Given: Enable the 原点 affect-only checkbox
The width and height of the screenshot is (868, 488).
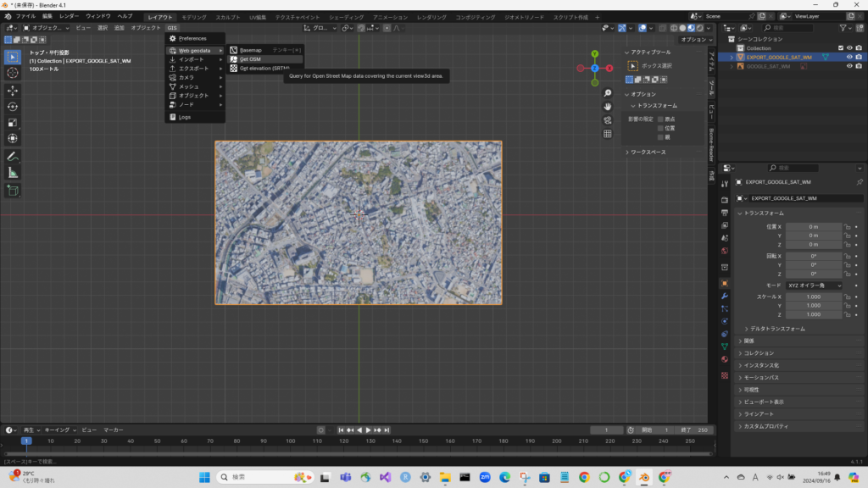Looking at the screenshot, I should click(x=661, y=119).
